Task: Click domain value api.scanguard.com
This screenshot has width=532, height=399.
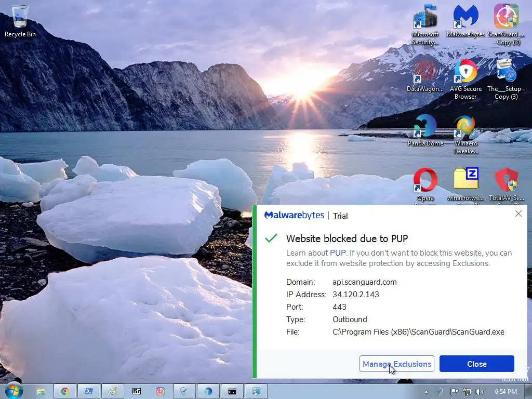Action: tap(364, 282)
